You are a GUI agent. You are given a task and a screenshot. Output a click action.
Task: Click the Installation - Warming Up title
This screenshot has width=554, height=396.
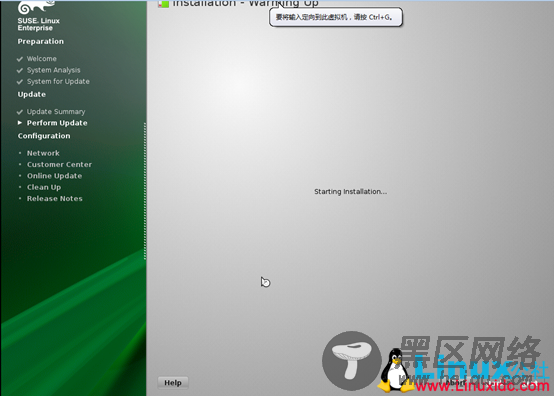coord(246,4)
